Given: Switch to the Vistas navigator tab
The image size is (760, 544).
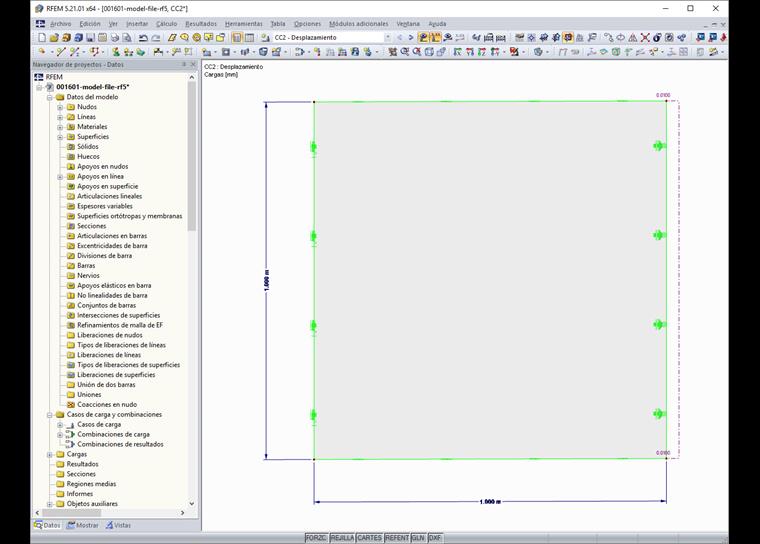Looking at the screenshot, I should point(119,525).
